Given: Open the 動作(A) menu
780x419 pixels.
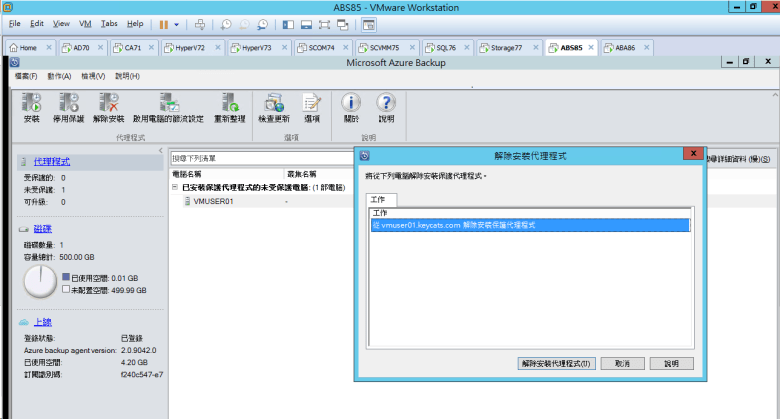Looking at the screenshot, I should 59,76.
